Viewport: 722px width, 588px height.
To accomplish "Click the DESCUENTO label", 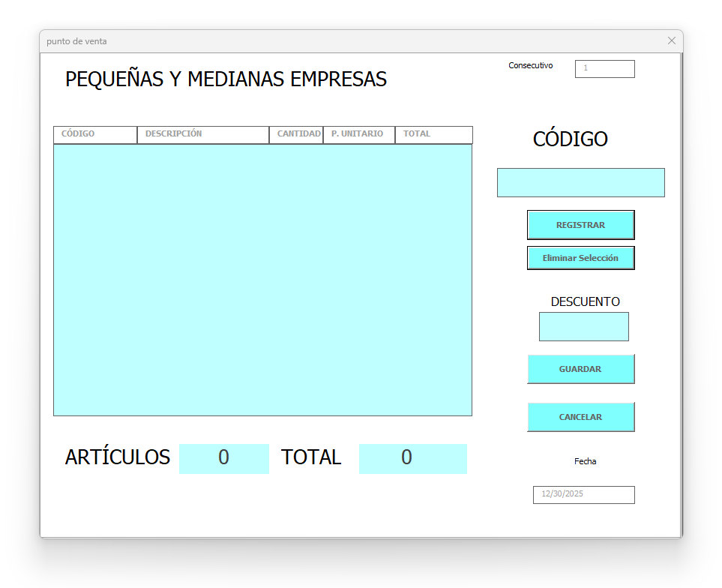I will tap(586, 301).
